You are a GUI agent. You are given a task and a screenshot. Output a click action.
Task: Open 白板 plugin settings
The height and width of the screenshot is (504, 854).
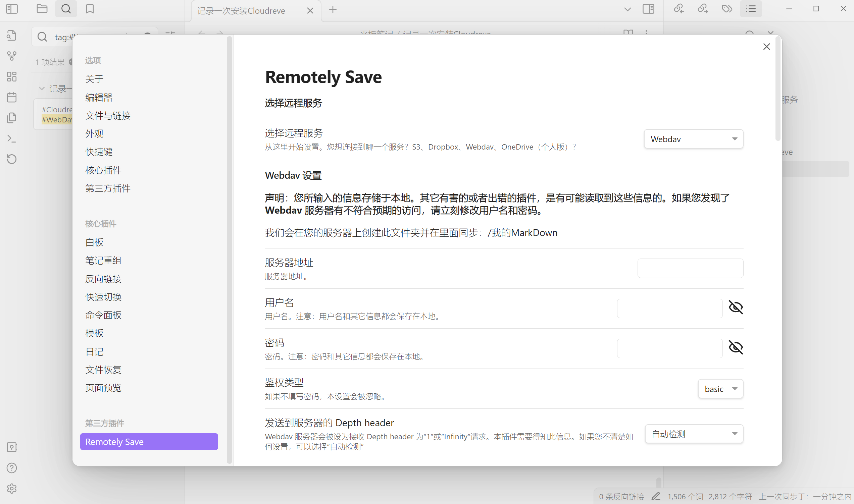[x=94, y=242]
